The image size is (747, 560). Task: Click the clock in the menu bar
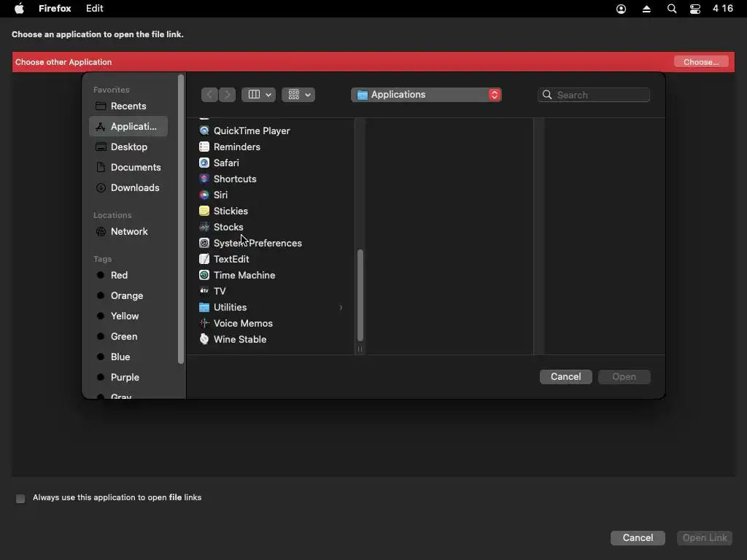click(x=723, y=9)
